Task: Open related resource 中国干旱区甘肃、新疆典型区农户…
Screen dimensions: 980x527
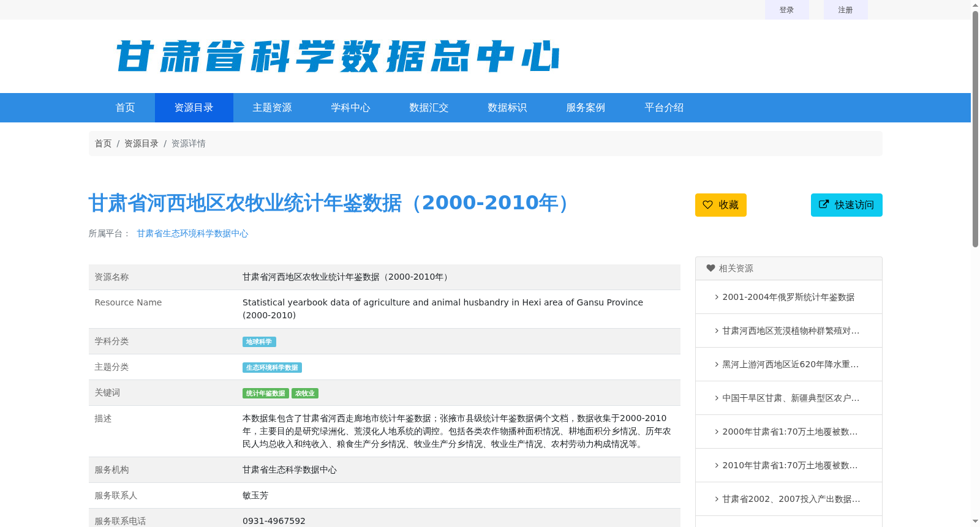Action: click(791, 398)
